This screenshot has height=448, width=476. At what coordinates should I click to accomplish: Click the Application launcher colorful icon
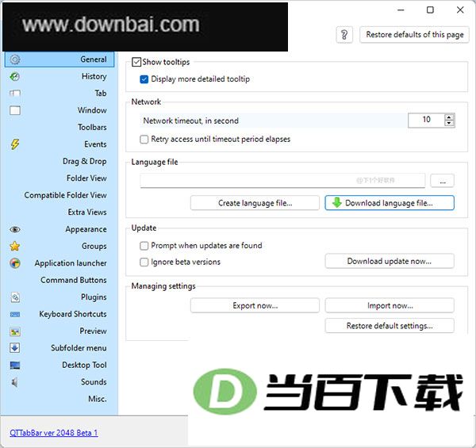15,263
